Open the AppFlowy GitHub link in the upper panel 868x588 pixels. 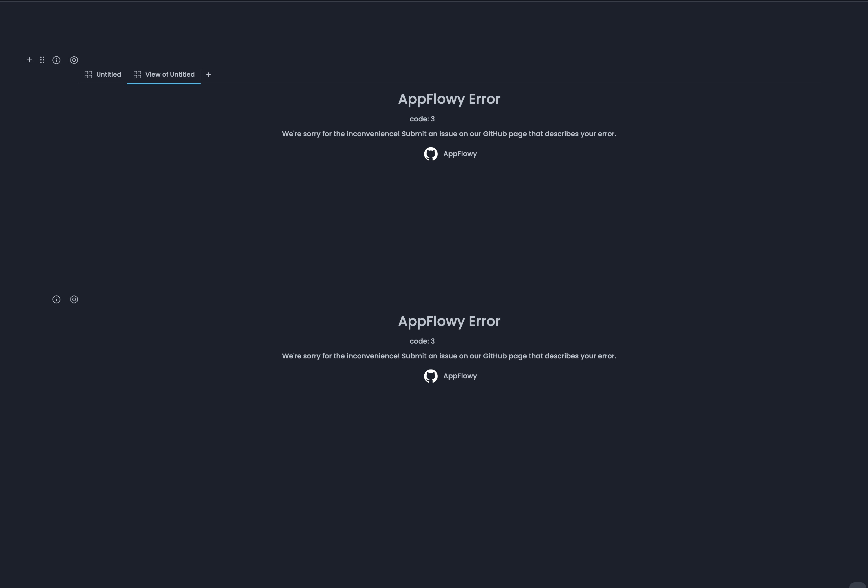[460, 154]
